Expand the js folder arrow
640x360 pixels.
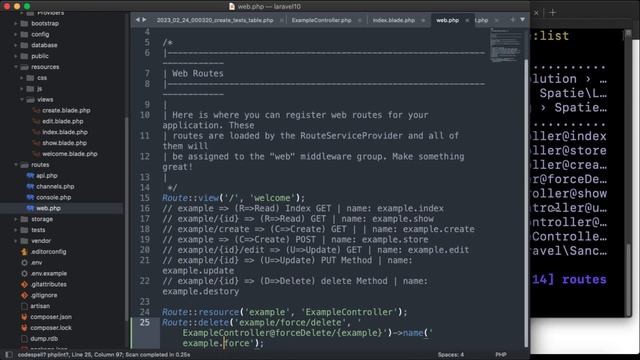click(x=22, y=89)
